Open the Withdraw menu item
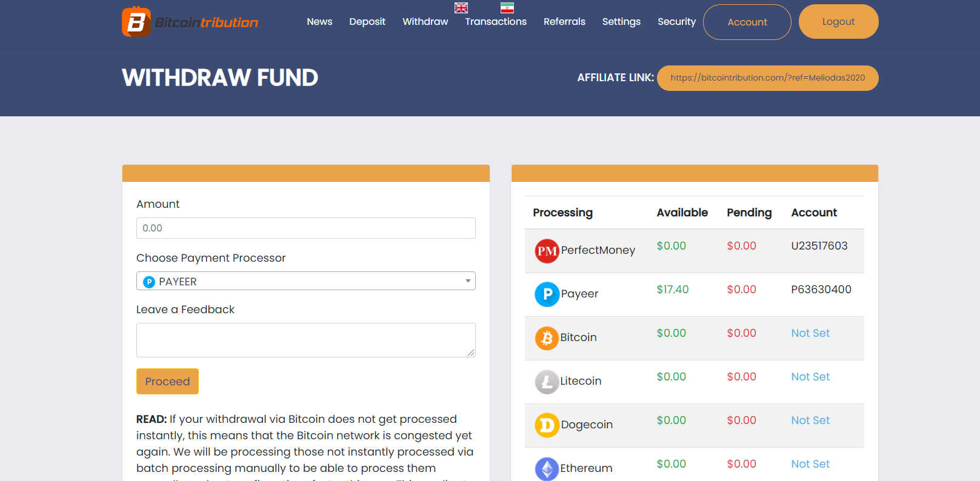Image resolution: width=980 pixels, height=481 pixels. [x=425, y=22]
